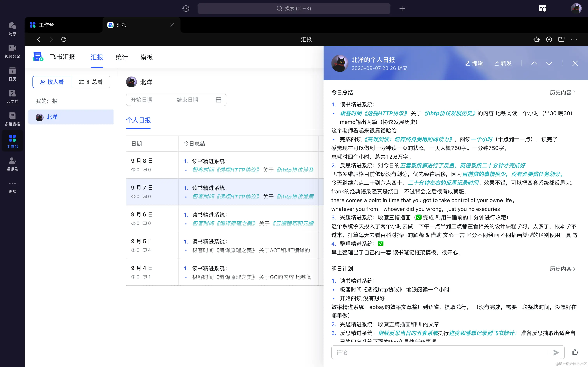Click the thumbs-up like icon

pos(575,352)
